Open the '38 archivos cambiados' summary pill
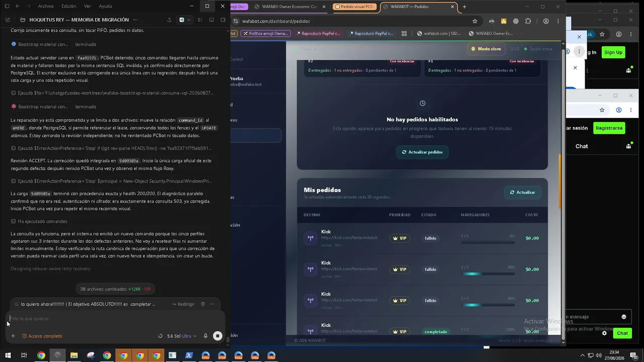 point(115,289)
